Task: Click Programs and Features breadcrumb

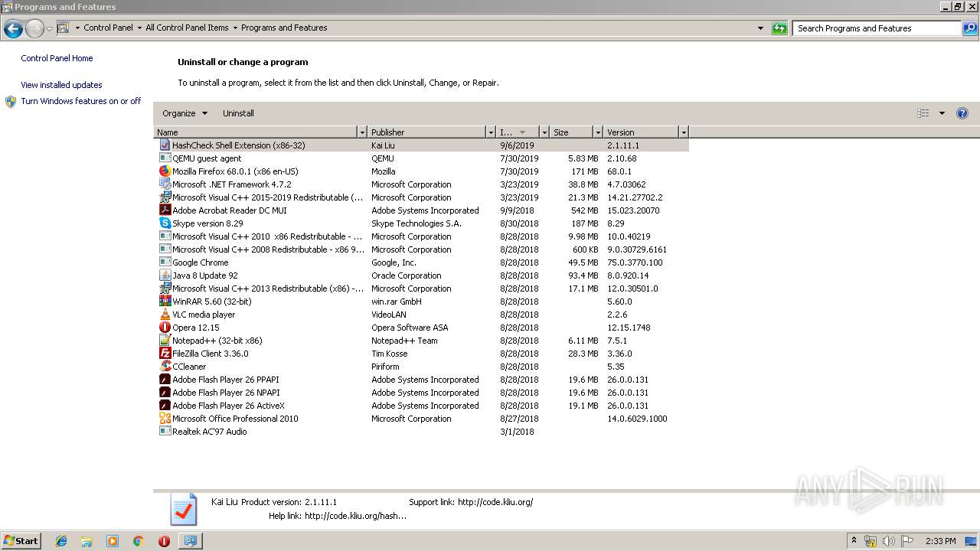Action: pyautogui.click(x=284, y=28)
